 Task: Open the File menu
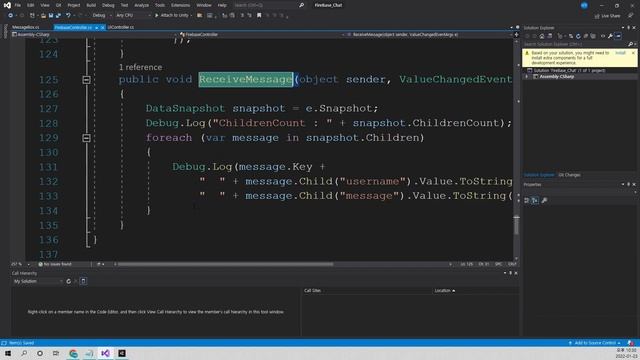pyautogui.click(x=18, y=5)
